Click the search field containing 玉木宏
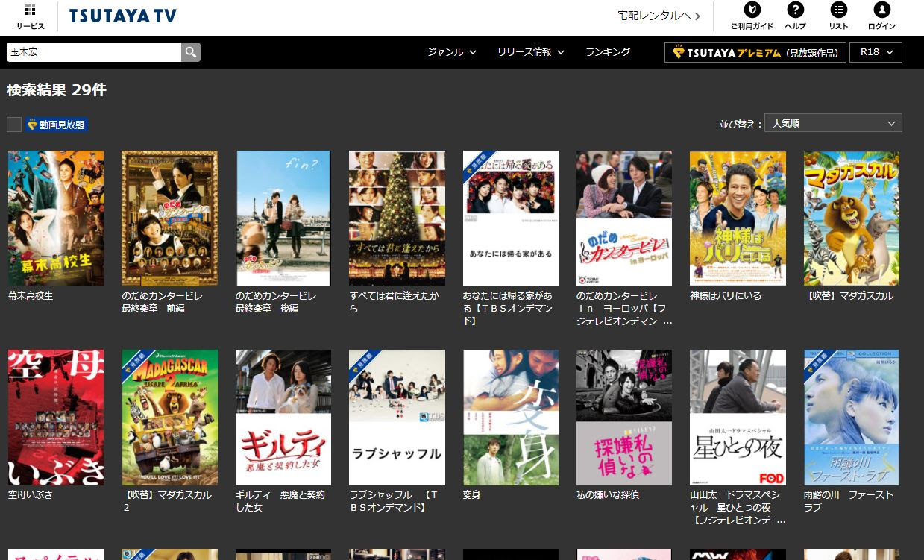 [94, 52]
